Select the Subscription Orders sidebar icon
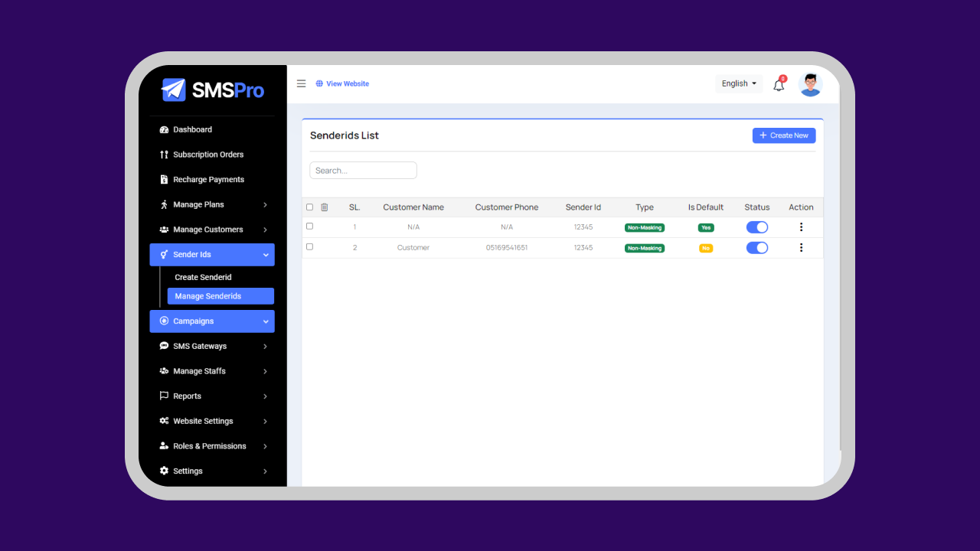 164,154
